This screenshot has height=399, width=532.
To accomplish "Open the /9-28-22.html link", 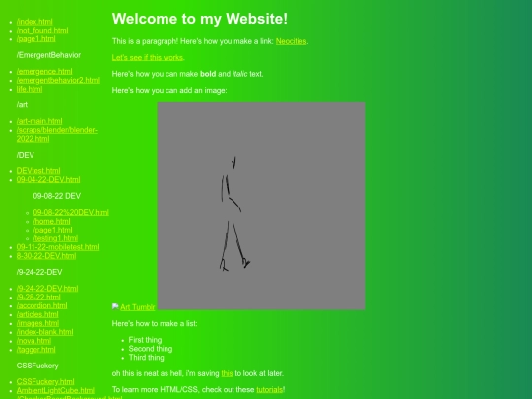I will 38,298.
